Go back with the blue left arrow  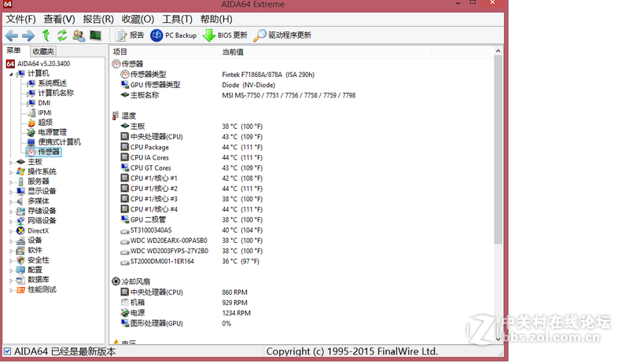coord(12,35)
